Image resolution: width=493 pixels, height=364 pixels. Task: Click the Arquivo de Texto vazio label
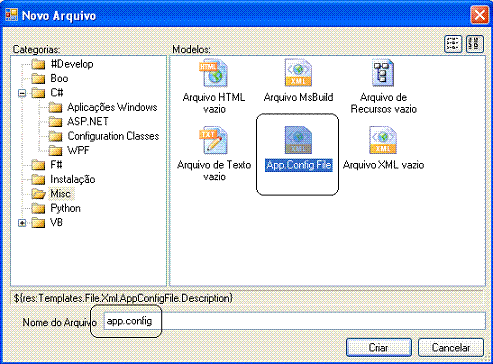[214, 171]
